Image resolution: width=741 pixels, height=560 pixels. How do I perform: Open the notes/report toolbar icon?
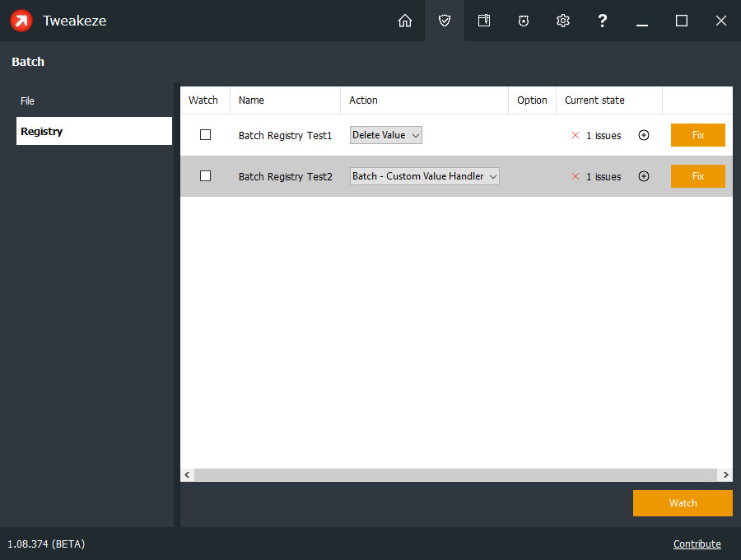[483, 21]
